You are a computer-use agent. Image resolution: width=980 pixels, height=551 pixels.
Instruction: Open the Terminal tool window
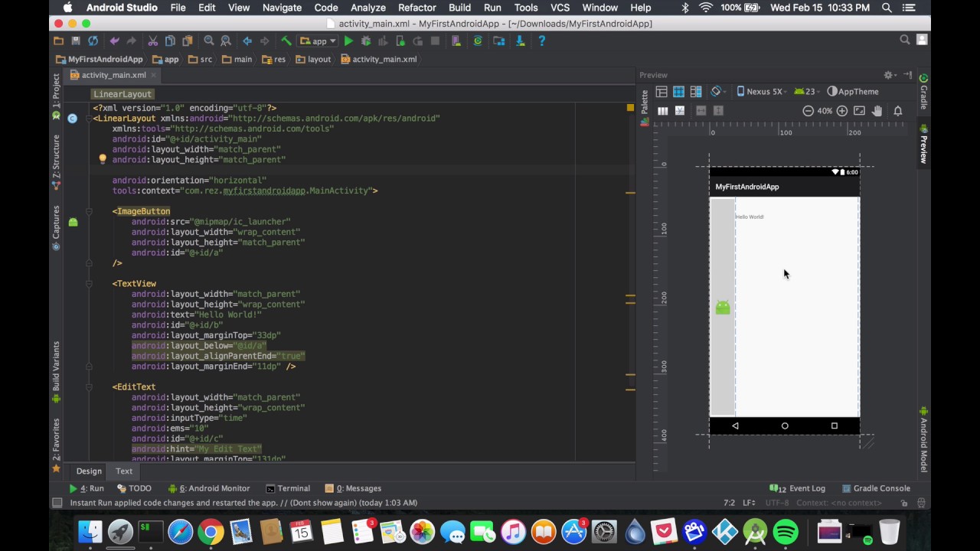[x=288, y=488]
